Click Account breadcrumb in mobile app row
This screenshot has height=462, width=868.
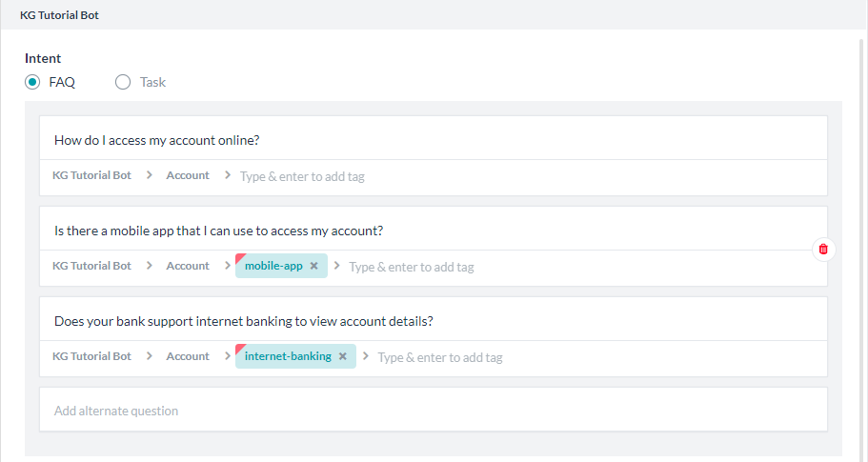pyautogui.click(x=188, y=266)
